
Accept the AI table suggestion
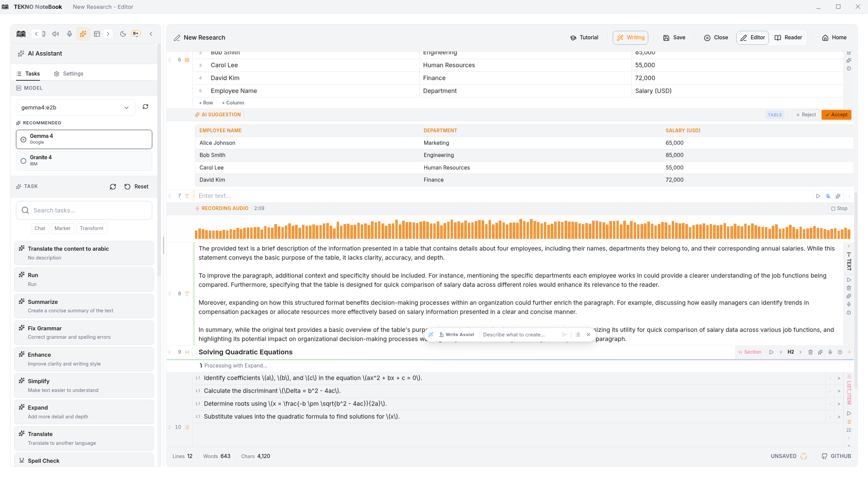click(836, 115)
